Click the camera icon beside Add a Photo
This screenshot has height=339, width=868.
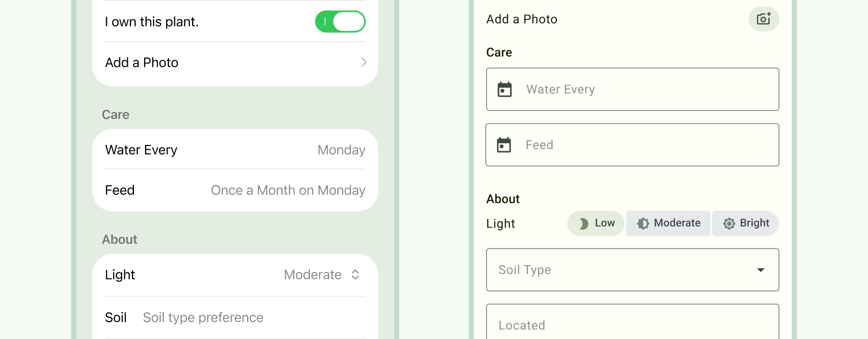(763, 19)
